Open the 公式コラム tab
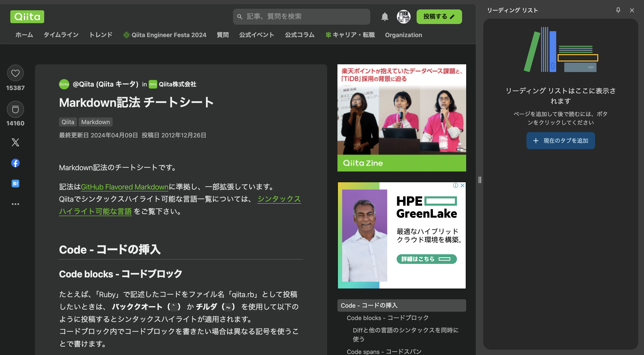This screenshot has height=355, width=644. (300, 35)
